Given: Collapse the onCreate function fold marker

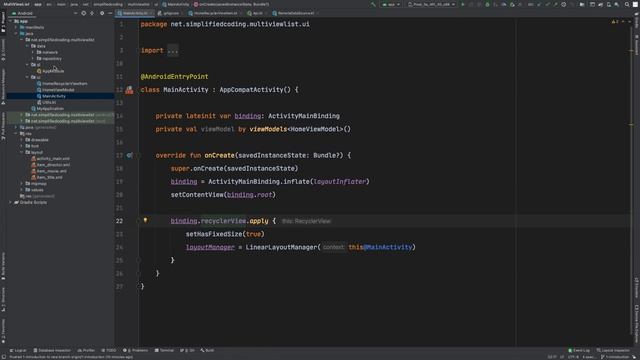Looking at the screenshot, I should pos(138,155).
